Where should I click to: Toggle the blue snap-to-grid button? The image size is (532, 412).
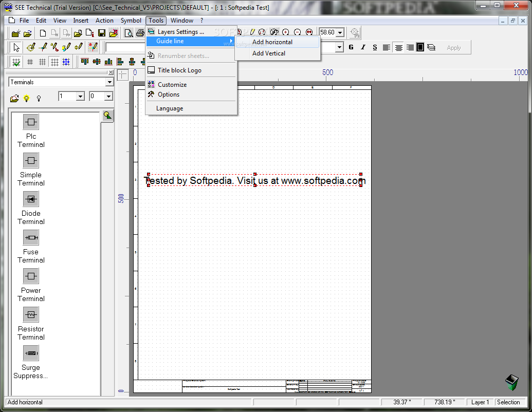[66, 62]
